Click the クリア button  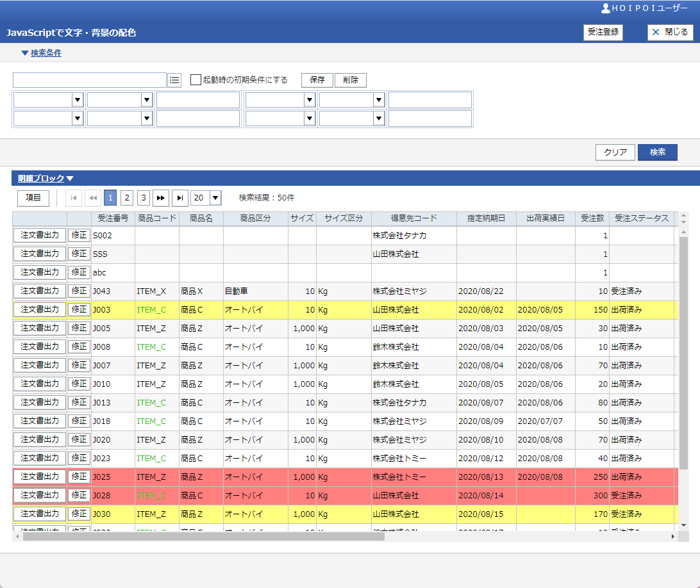(615, 152)
